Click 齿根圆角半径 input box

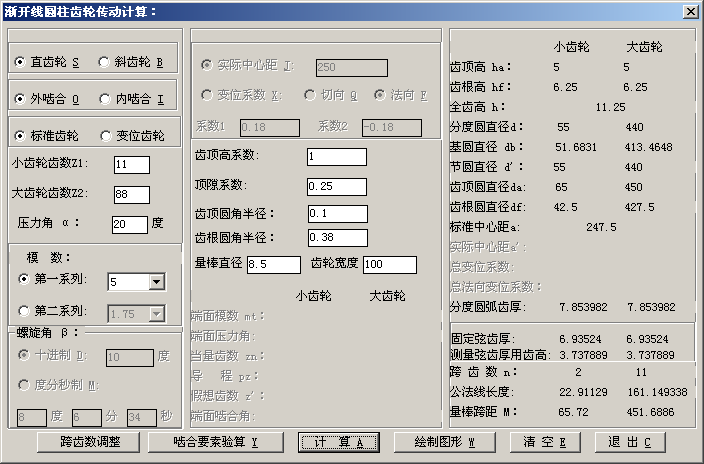pos(338,238)
